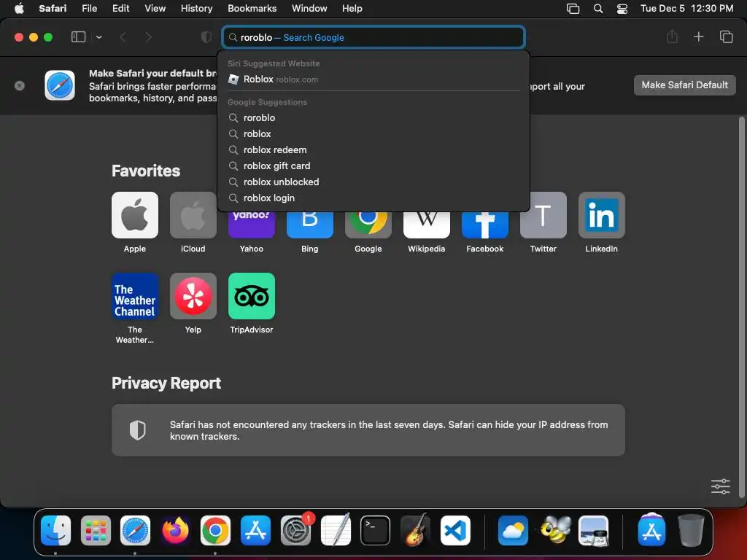Open Finder from the Dock
Viewport: 747px width, 560px height.
coord(55,530)
